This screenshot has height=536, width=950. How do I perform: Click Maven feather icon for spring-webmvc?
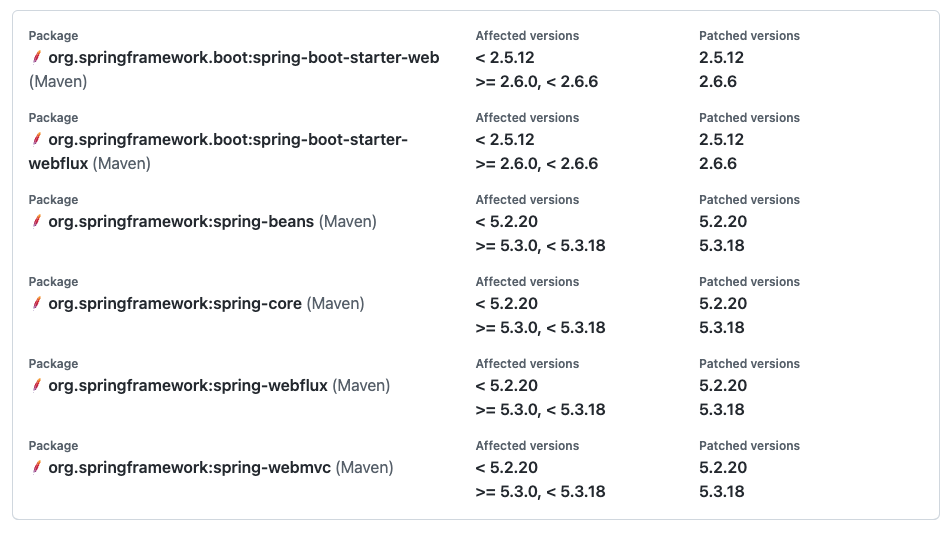36,468
